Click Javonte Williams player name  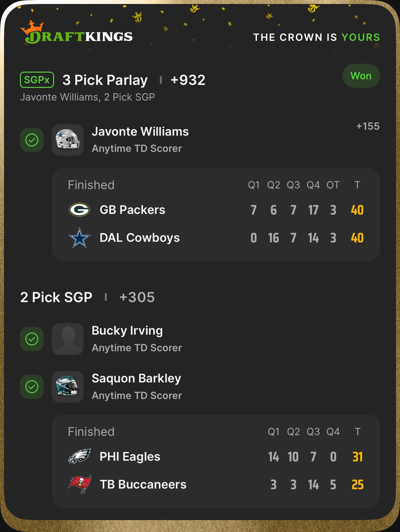(140, 132)
